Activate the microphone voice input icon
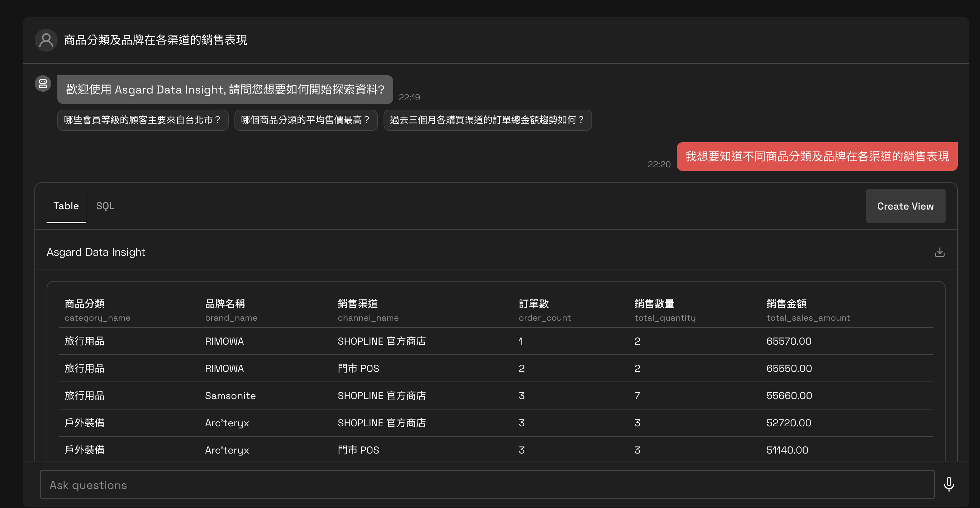The width and height of the screenshot is (980, 508). pyautogui.click(x=949, y=484)
